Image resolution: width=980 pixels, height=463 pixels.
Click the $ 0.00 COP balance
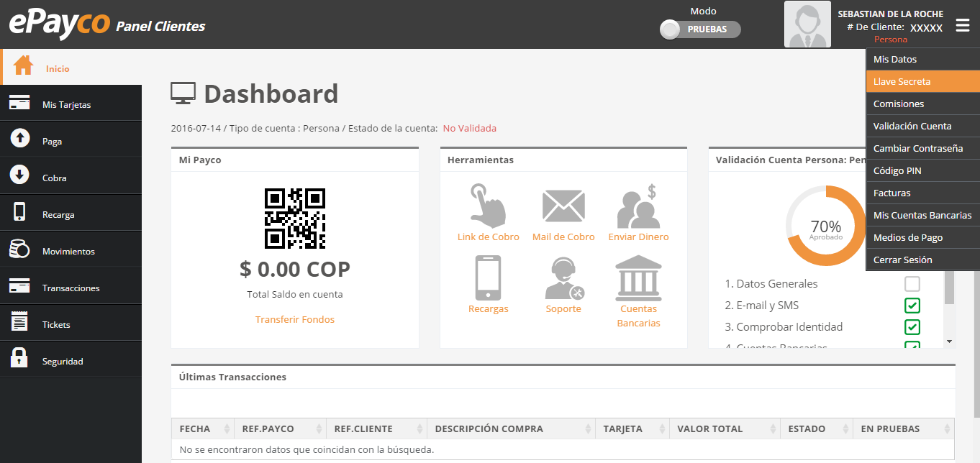pyautogui.click(x=295, y=269)
